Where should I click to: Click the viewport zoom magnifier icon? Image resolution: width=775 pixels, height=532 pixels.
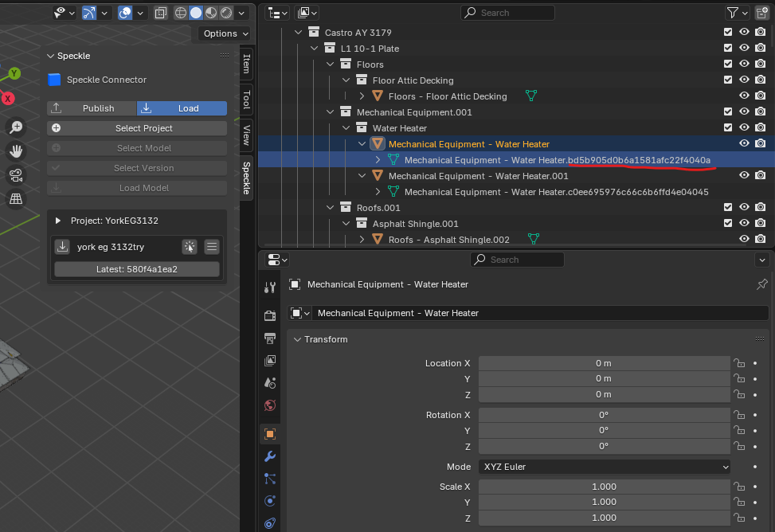coord(16,127)
